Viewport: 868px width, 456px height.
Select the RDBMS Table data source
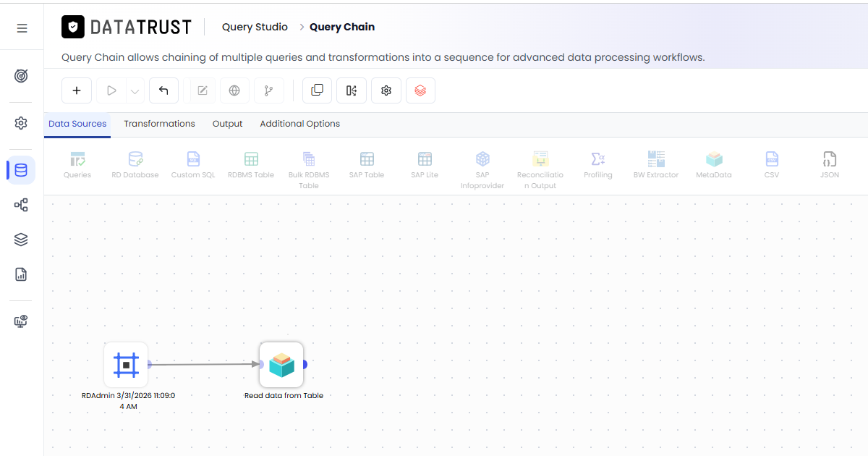[251, 165]
